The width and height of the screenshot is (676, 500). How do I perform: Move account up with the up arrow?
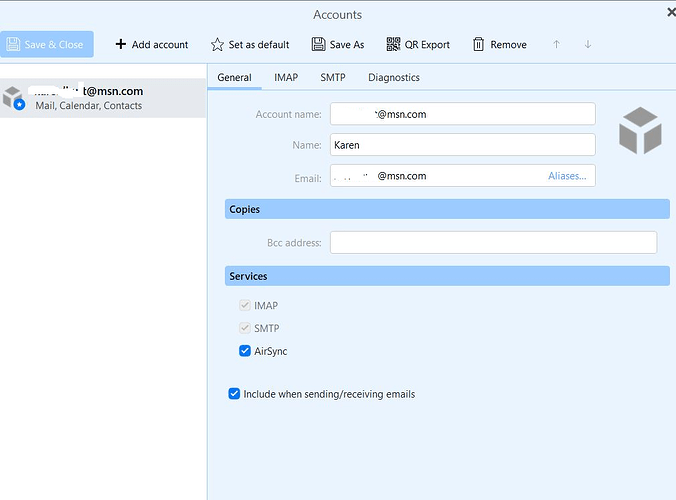click(557, 44)
